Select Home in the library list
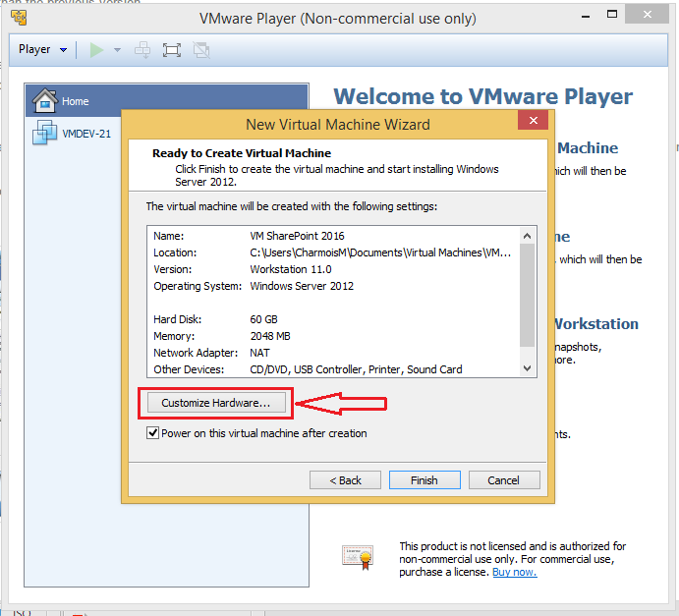679x616 pixels. click(x=167, y=101)
